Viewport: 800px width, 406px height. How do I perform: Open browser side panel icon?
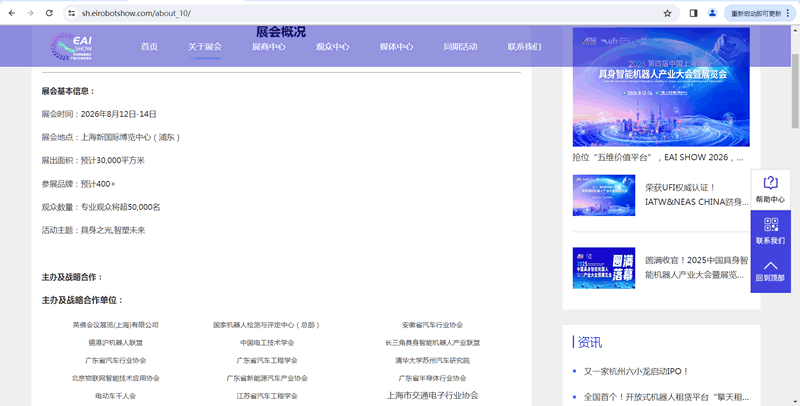(693, 13)
